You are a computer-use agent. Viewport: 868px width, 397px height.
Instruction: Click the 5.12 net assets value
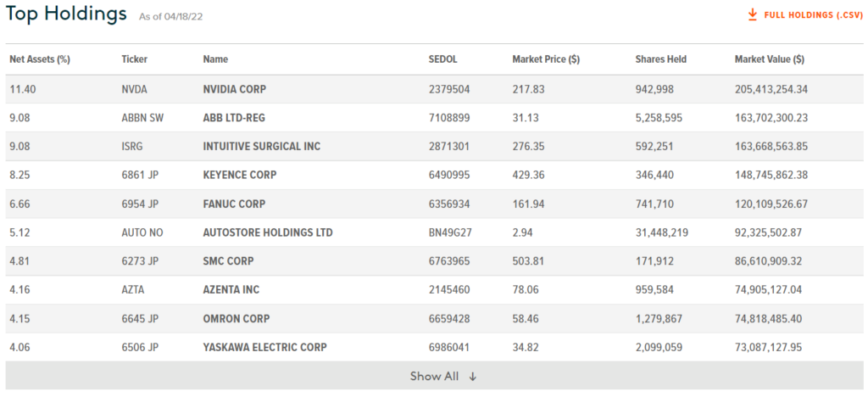(20, 232)
